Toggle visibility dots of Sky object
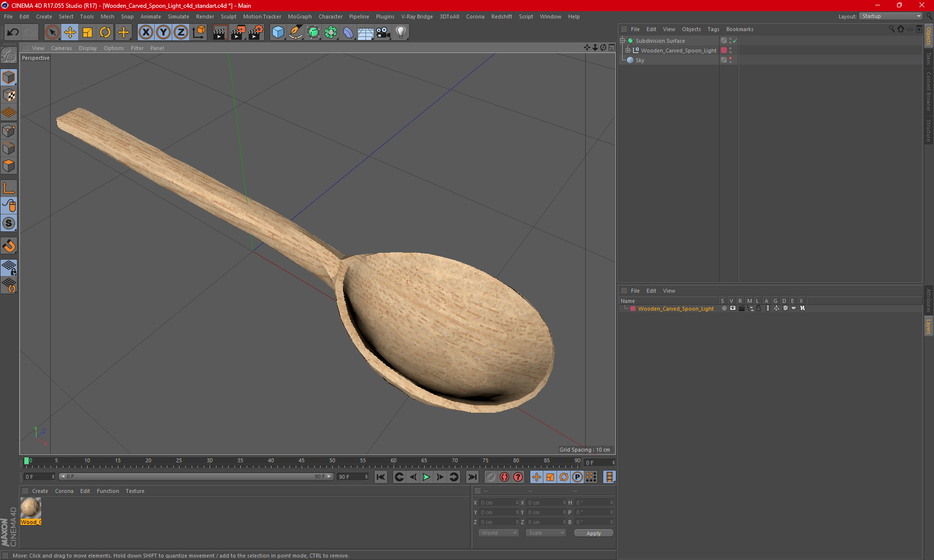 pyautogui.click(x=730, y=60)
